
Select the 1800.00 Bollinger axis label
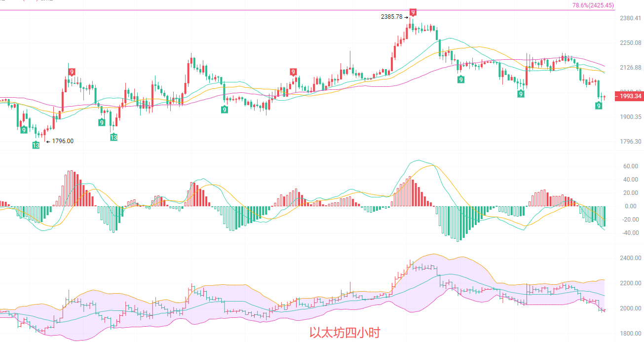click(630, 334)
